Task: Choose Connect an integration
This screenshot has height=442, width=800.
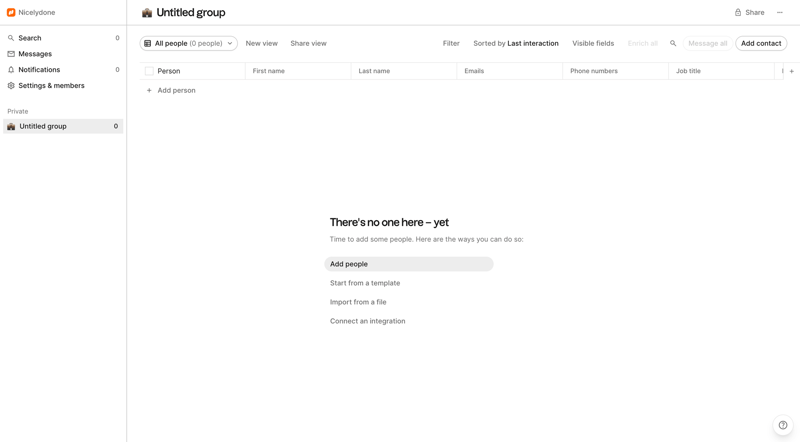Action: point(367,321)
